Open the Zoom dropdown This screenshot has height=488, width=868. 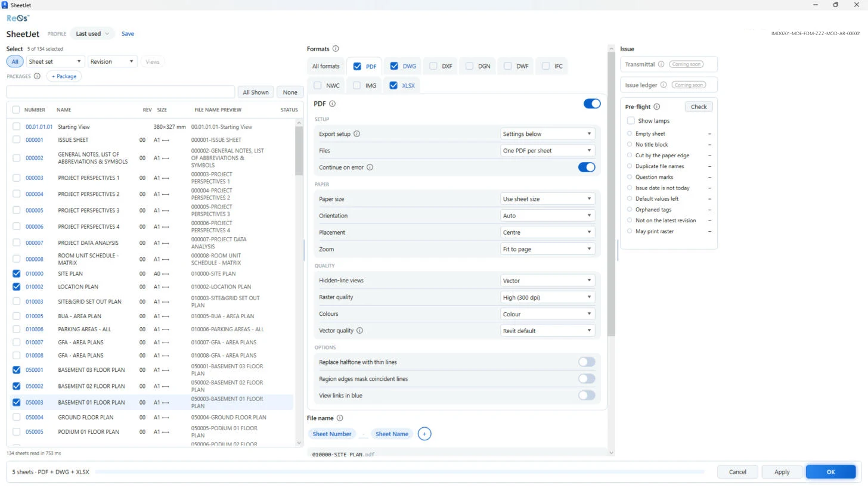point(547,249)
